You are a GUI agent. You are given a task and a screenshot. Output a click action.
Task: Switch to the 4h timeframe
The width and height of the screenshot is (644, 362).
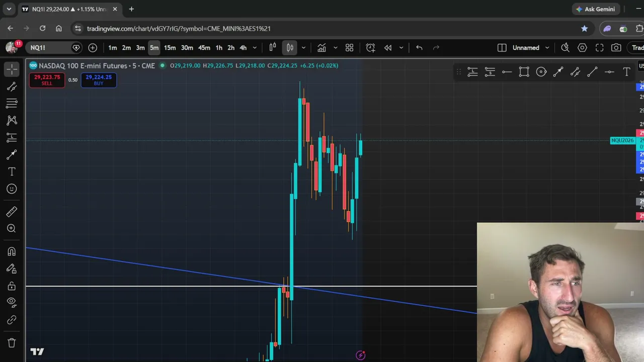click(243, 48)
